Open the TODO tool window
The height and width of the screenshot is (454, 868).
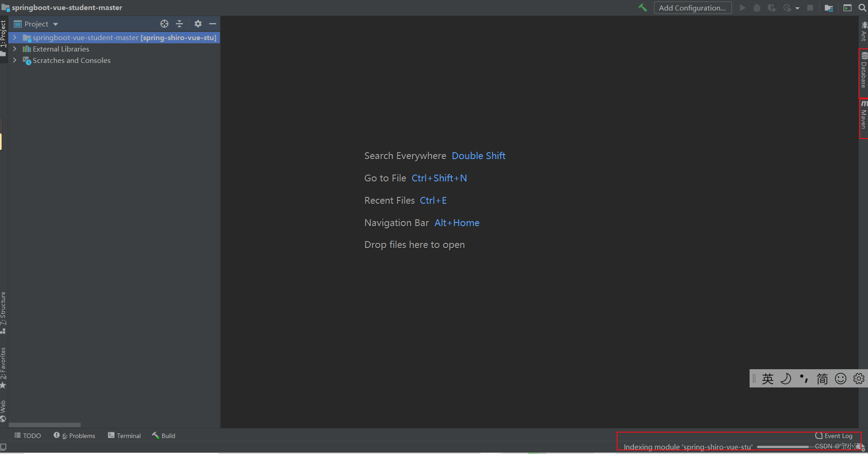[x=28, y=436]
